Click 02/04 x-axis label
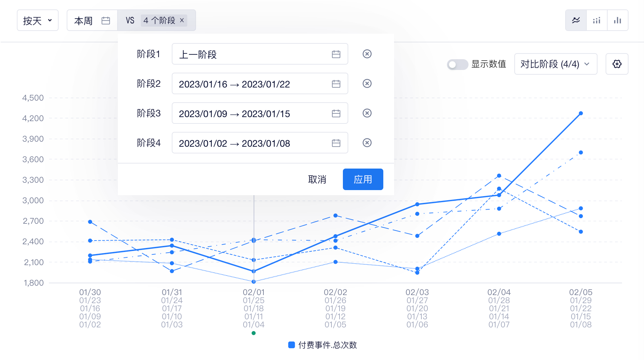The image size is (644, 360). click(x=499, y=292)
